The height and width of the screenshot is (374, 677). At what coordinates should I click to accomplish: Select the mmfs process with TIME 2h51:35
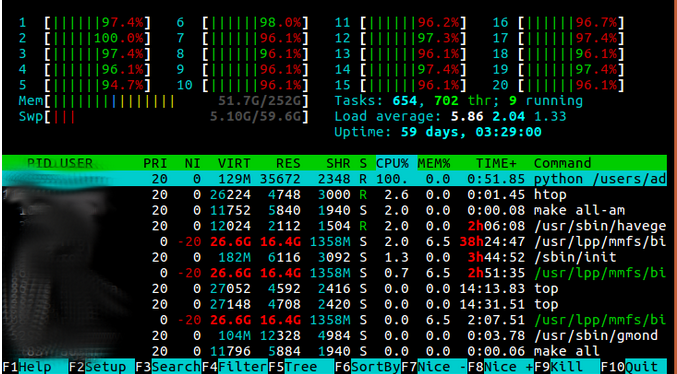[x=335, y=273]
